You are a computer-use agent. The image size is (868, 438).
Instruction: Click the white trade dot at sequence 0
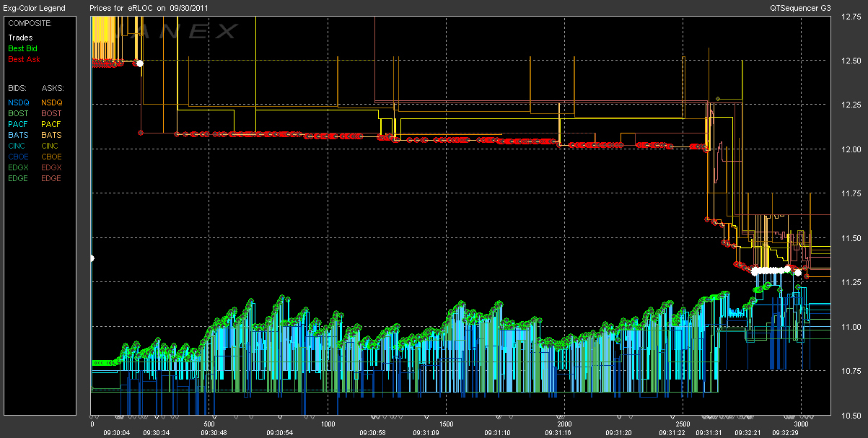pyautogui.click(x=92, y=258)
